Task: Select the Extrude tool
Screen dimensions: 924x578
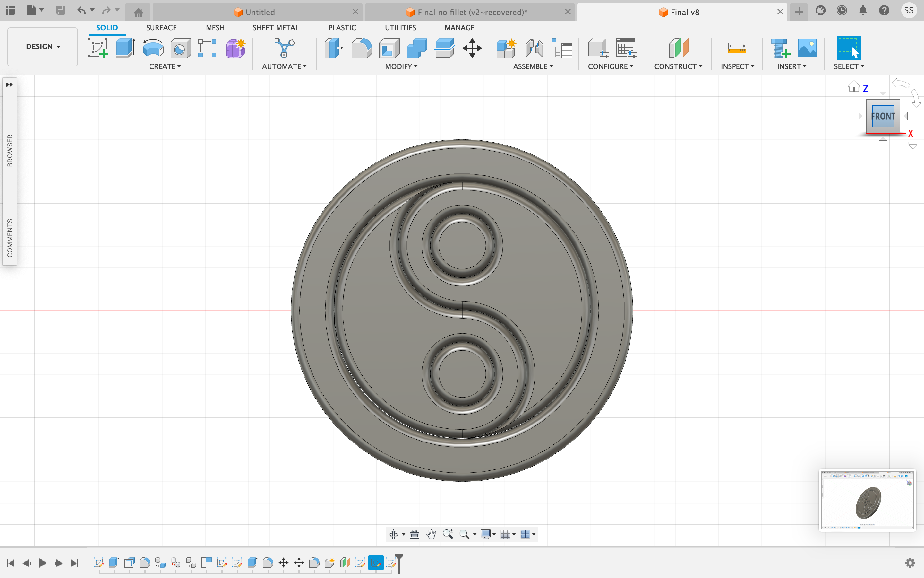Action: click(126, 48)
